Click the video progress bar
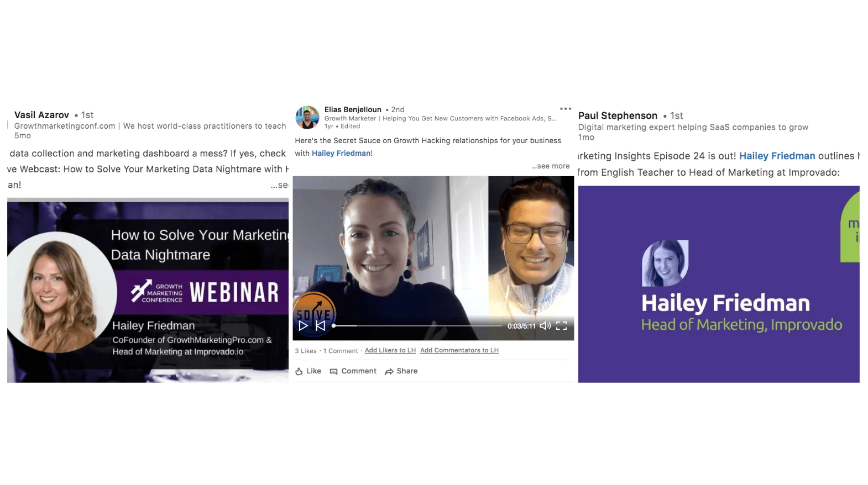868x485 pixels. pyautogui.click(x=417, y=326)
